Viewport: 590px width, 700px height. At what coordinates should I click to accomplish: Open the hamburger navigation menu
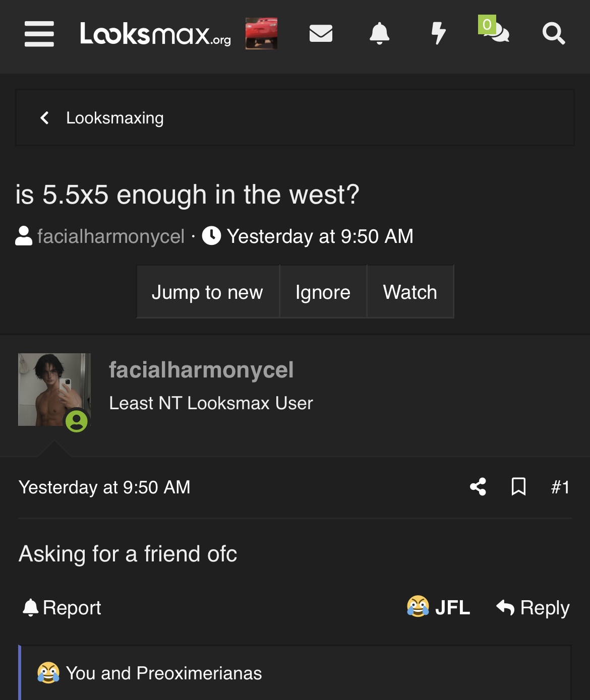[x=39, y=34]
